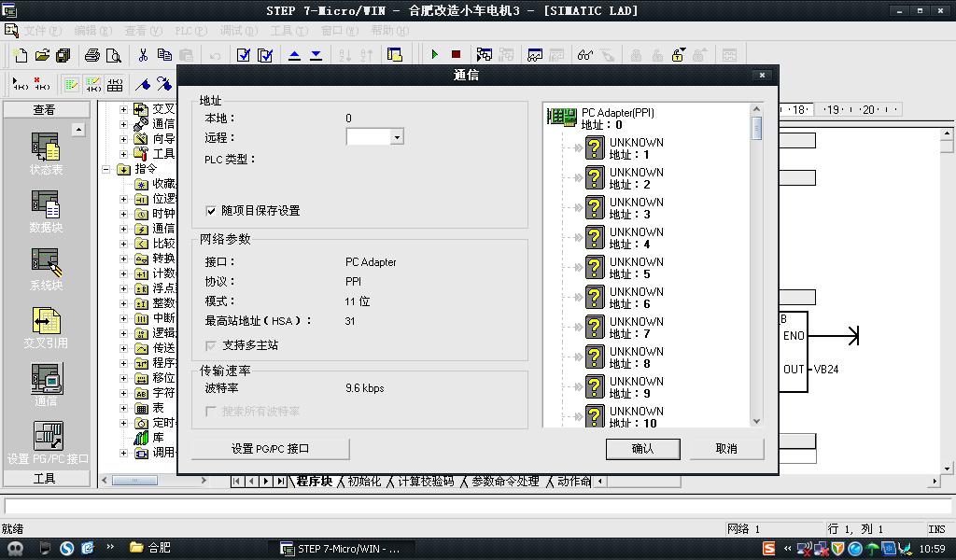Viewport: 956px width, 560px height.
Task: Click the Copy toolbar icon
Action: (164, 55)
